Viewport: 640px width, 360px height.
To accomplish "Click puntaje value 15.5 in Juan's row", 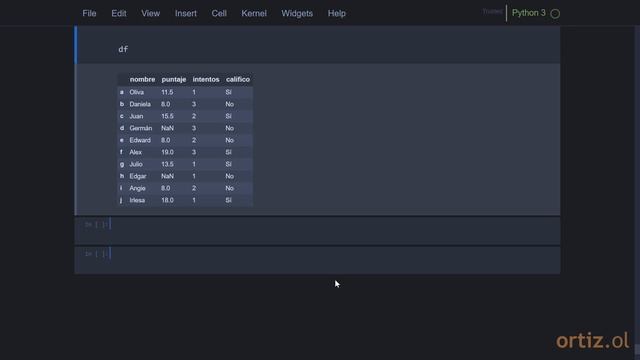I will point(167,116).
